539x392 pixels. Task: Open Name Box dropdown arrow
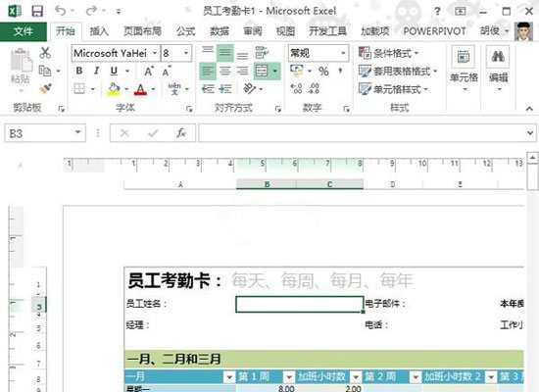[78, 132]
